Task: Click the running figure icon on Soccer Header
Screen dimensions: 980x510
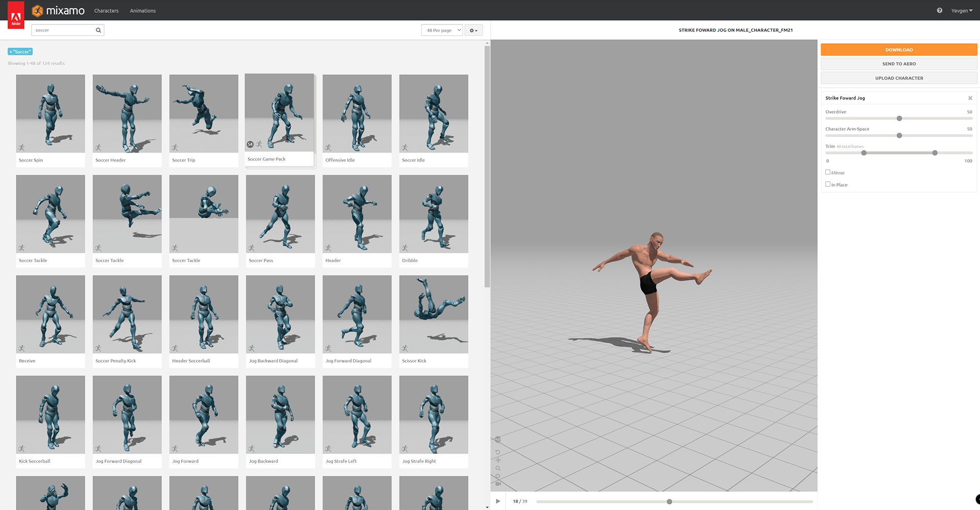Action: 98,147
